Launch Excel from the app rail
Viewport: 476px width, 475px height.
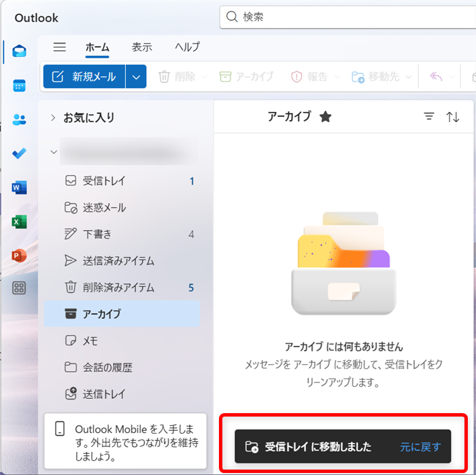(x=19, y=222)
